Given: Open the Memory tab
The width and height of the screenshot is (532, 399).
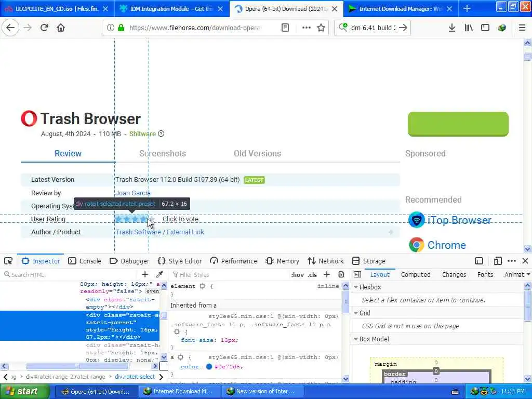Looking at the screenshot, I should (282, 261).
